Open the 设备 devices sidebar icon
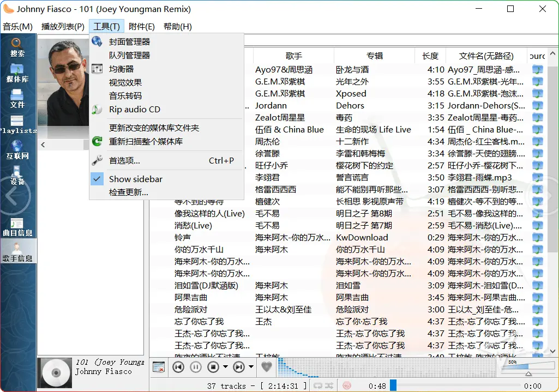Screen dimensions: 559x392 [x=17, y=176]
